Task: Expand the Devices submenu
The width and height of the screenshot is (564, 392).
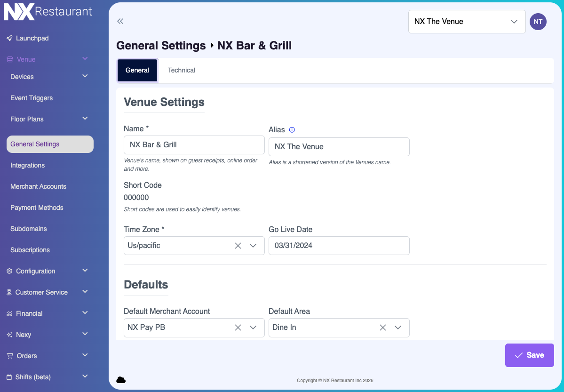Action: [x=85, y=76]
